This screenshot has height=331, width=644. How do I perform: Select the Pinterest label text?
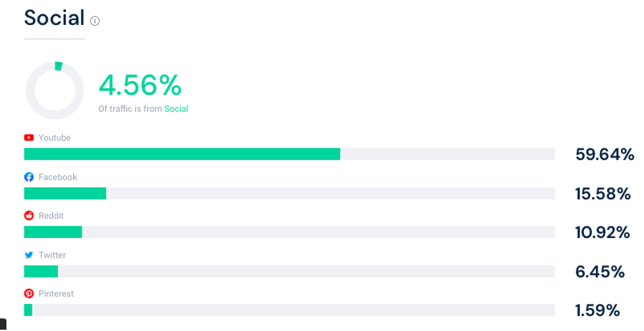coord(56,293)
